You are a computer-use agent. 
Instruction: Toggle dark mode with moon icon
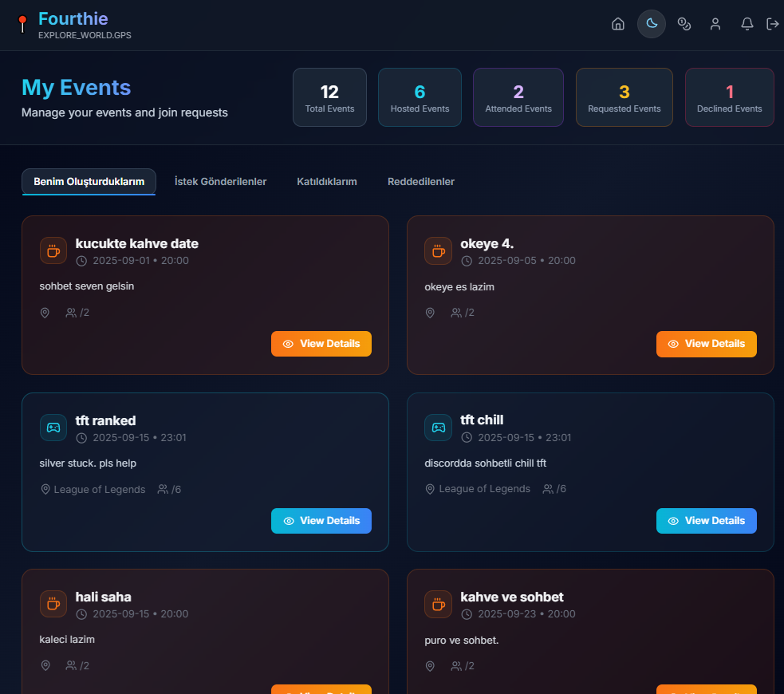[x=651, y=24]
